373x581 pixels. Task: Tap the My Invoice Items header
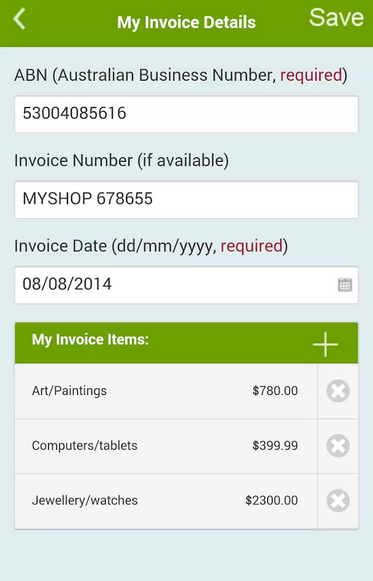point(90,339)
